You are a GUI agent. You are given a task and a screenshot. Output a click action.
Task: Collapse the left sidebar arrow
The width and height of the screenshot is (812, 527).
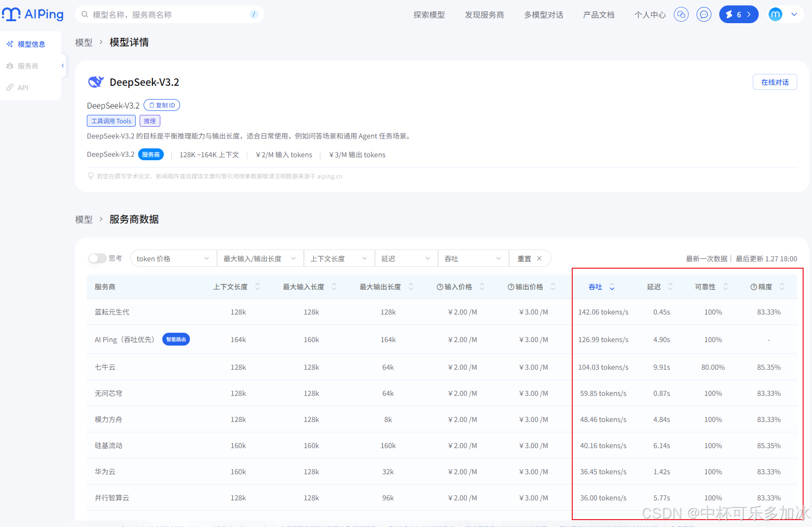(63, 66)
